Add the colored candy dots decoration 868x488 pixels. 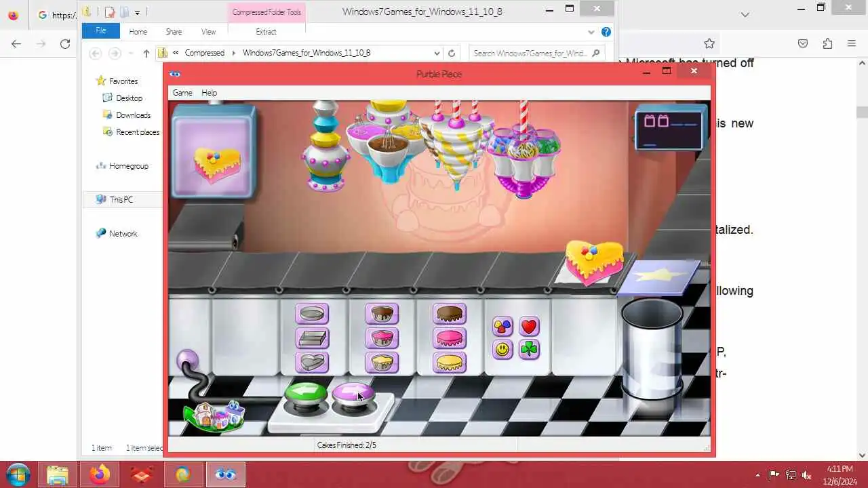coord(502,327)
